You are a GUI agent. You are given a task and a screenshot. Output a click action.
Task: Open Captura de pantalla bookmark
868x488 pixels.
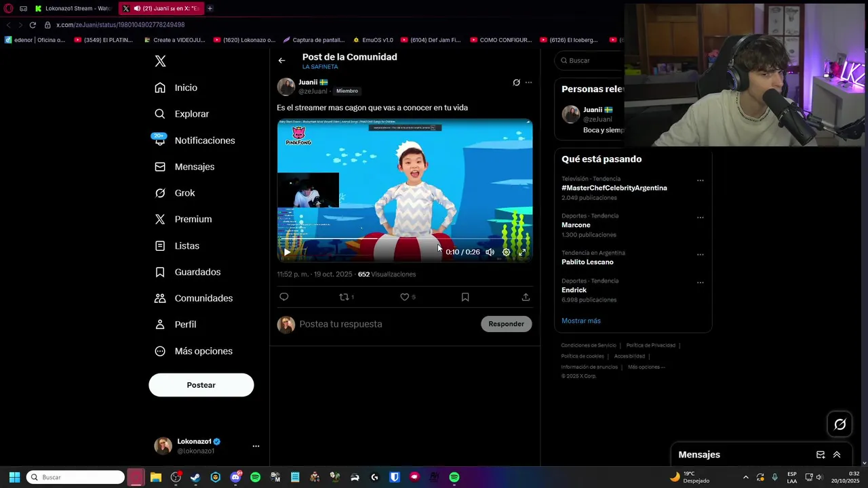pos(313,40)
